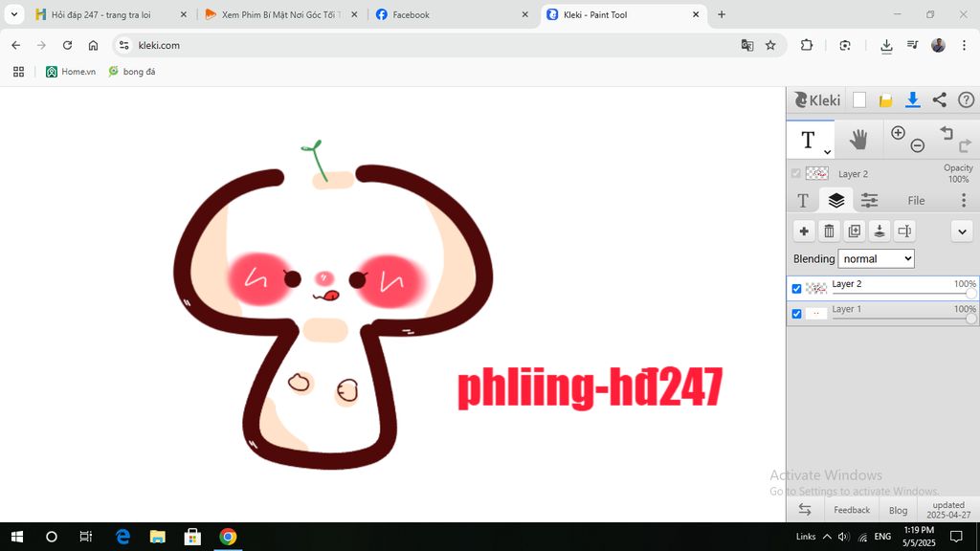The image size is (980, 551).
Task: Open File Explorer from taskbar
Action: (158, 537)
